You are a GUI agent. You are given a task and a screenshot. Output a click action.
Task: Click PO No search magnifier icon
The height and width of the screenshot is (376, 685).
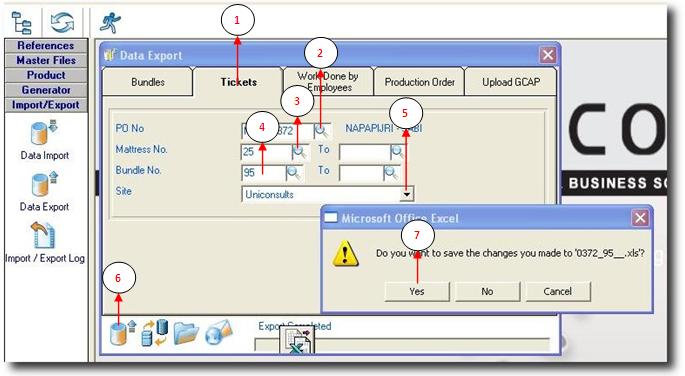click(x=322, y=131)
